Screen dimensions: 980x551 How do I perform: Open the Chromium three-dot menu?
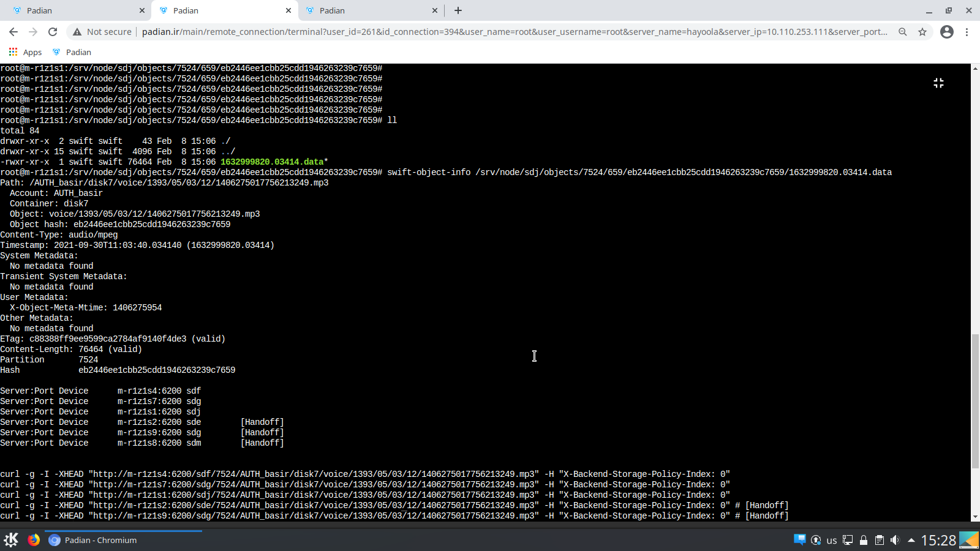[x=967, y=32]
